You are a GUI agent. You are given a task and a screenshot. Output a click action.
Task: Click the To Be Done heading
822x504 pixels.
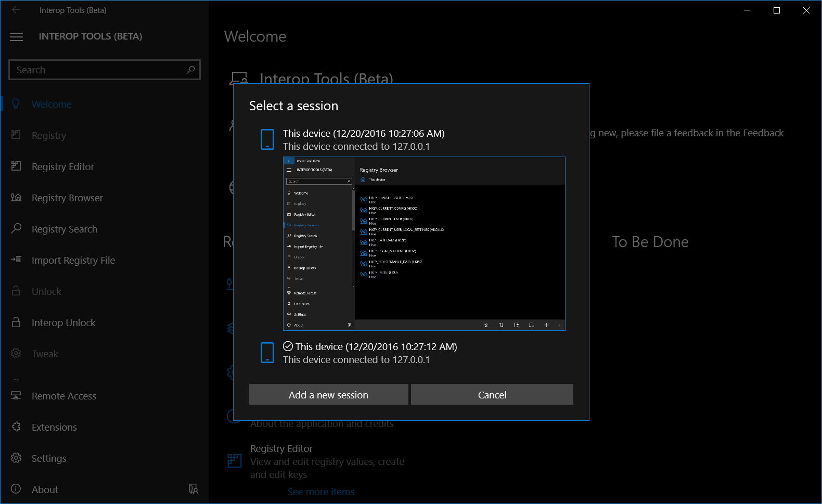650,242
